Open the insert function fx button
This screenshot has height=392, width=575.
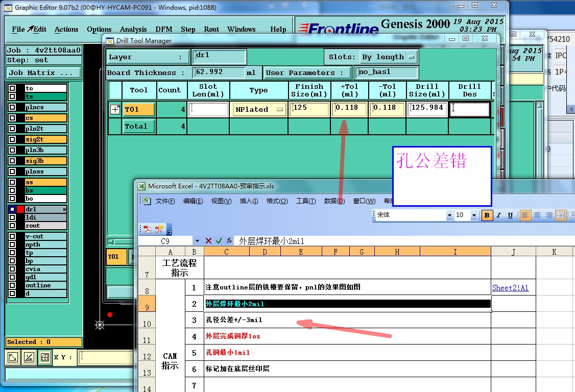pyautogui.click(x=229, y=241)
